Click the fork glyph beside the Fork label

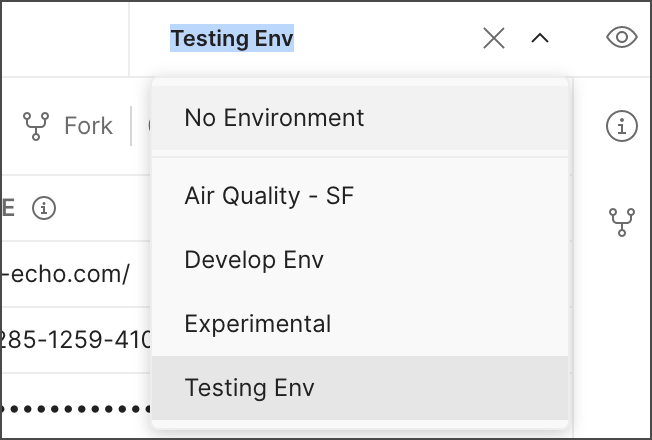point(36,126)
